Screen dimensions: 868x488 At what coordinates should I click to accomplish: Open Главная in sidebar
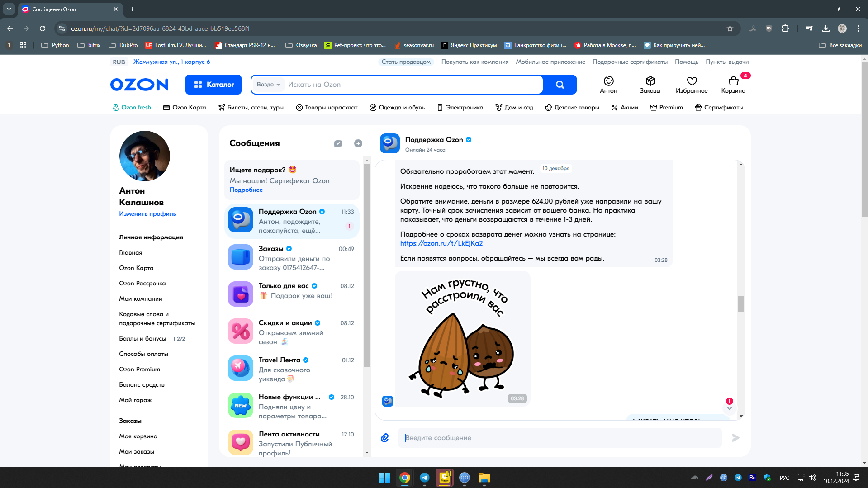[x=131, y=253]
